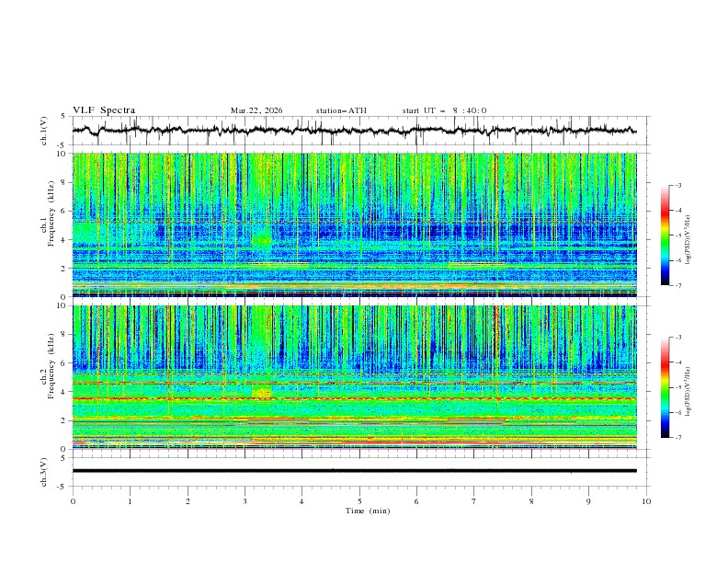The width and height of the screenshot is (728, 563).
Task: Click the time axis tick label "2"
Action: 188,501
